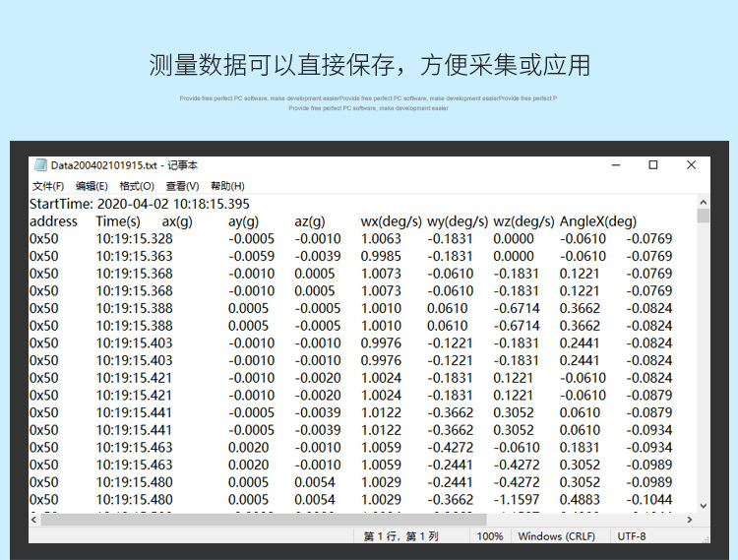Click the value -0.1044 in last row

pos(649,499)
